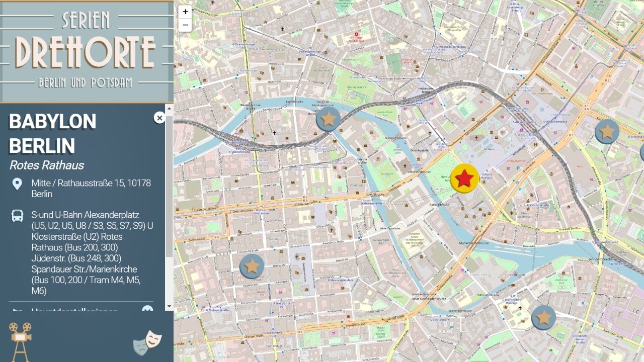Screen dimensions: 644x362
Task: Click the BABYLON BERLIN heading
Action: click(x=53, y=134)
